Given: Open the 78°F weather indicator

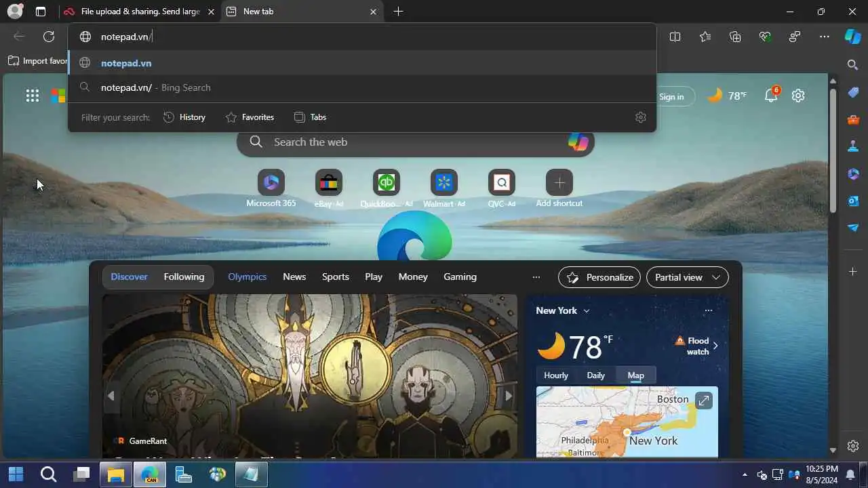Looking at the screenshot, I should 727,96.
